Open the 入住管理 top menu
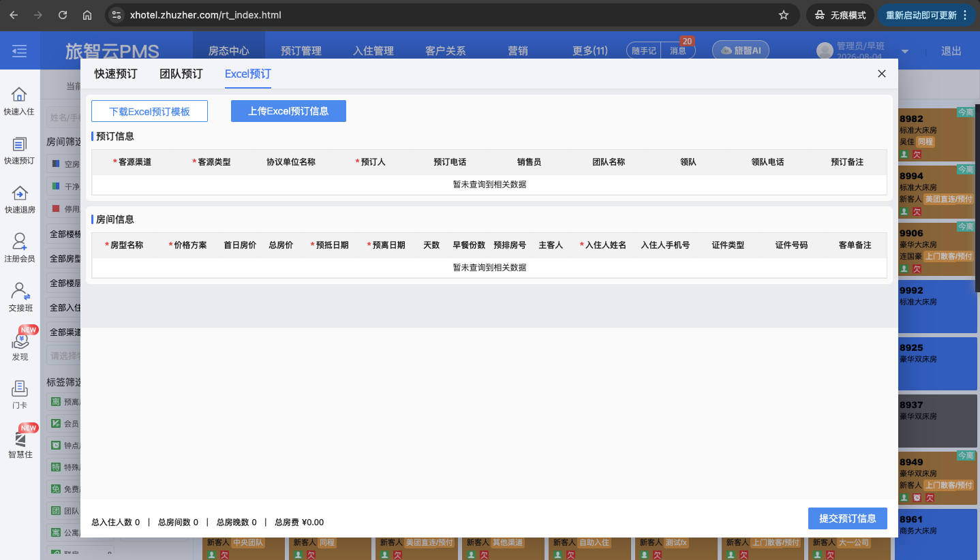Viewport: 980px width, 560px height. [373, 50]
